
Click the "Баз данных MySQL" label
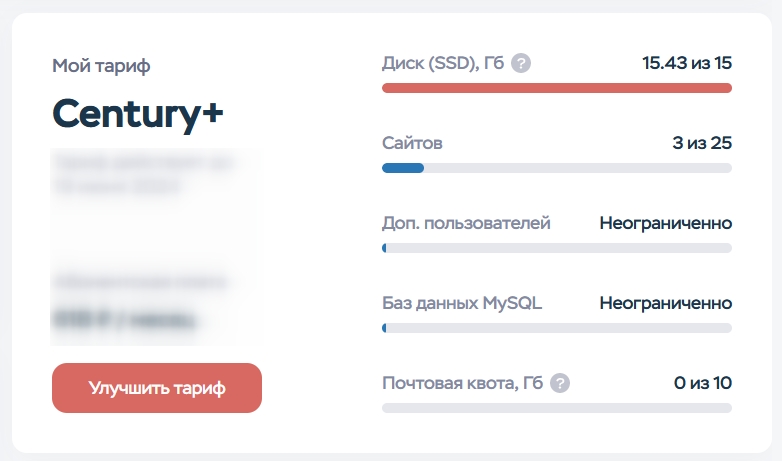[x=462, y=303]
